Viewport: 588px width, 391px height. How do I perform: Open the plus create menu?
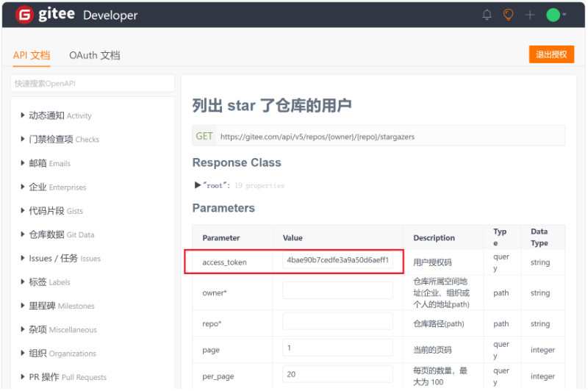[530, 15]
